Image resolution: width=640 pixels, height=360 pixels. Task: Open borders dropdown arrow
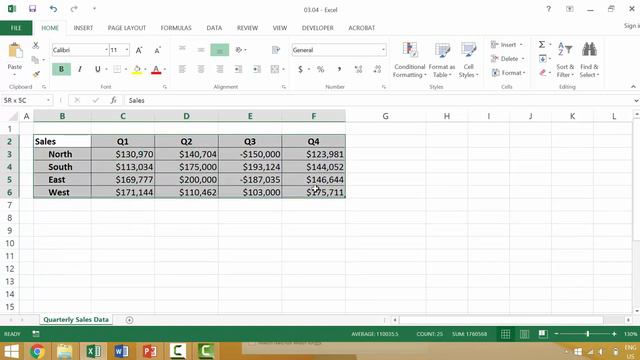click(126, 69)
